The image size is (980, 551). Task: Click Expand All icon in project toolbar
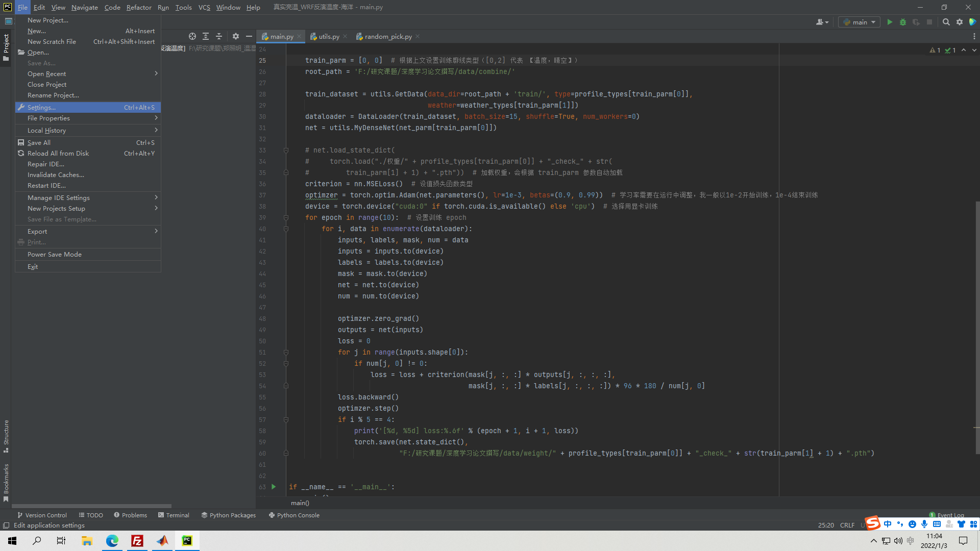206,36
